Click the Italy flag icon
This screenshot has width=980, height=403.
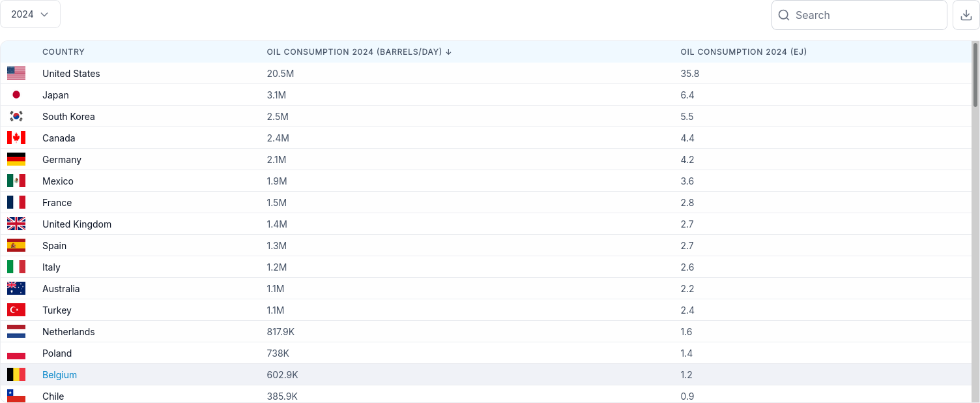click(16, 267)
